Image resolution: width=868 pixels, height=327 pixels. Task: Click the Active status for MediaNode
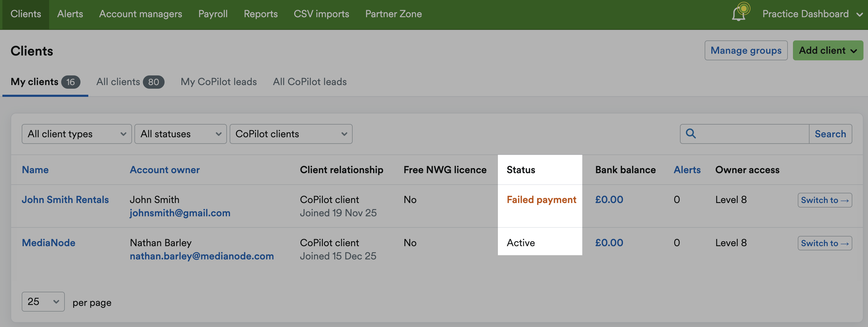[520, 243]
